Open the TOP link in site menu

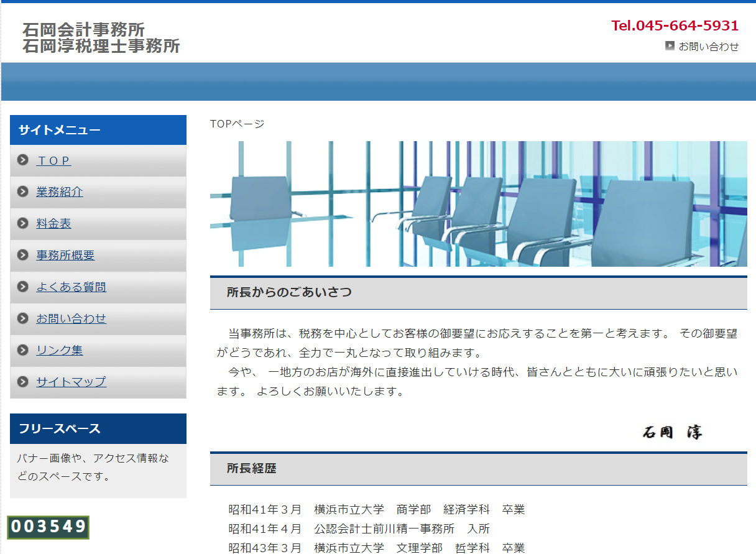pos(53,161)
